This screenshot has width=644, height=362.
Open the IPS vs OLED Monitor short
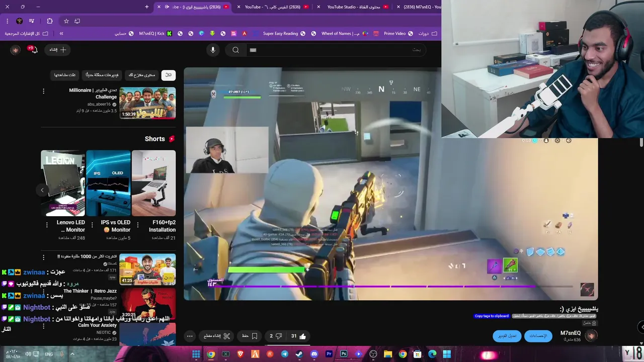108,183
